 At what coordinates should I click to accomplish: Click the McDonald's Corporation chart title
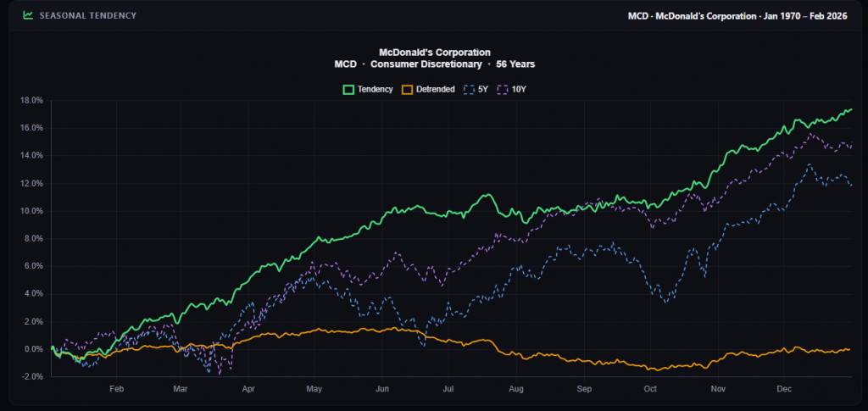[434, 53]
